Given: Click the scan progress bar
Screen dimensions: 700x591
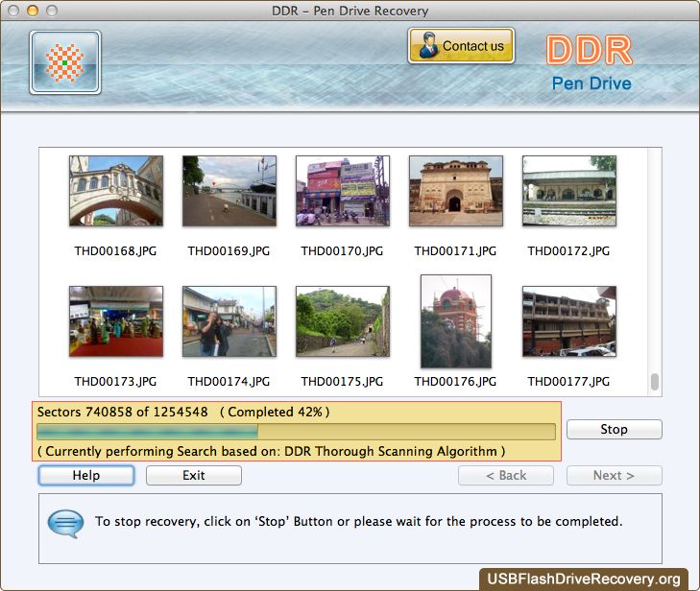Looking at the screenshot, I should [296, 432].
